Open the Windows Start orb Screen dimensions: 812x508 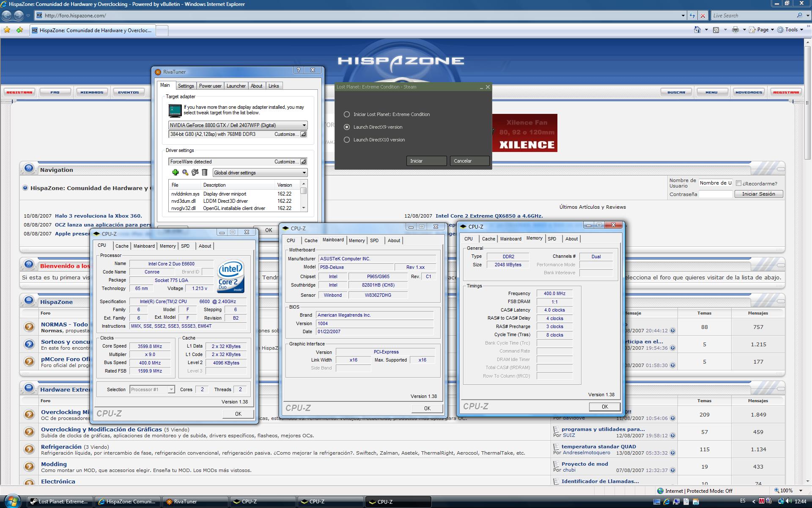[13, 501]
